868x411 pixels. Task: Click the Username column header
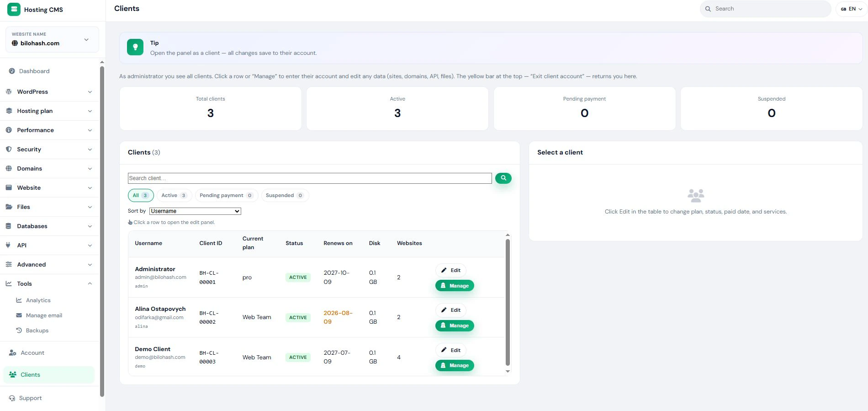148,243
